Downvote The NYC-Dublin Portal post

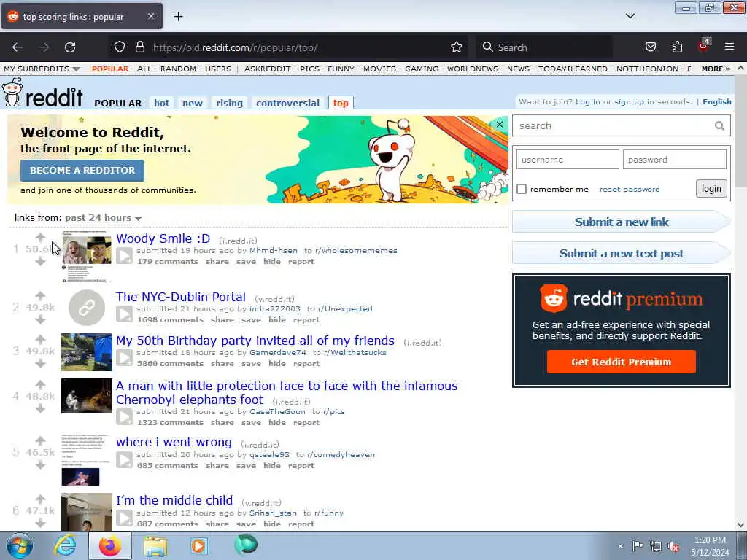(x=41, y=320)
